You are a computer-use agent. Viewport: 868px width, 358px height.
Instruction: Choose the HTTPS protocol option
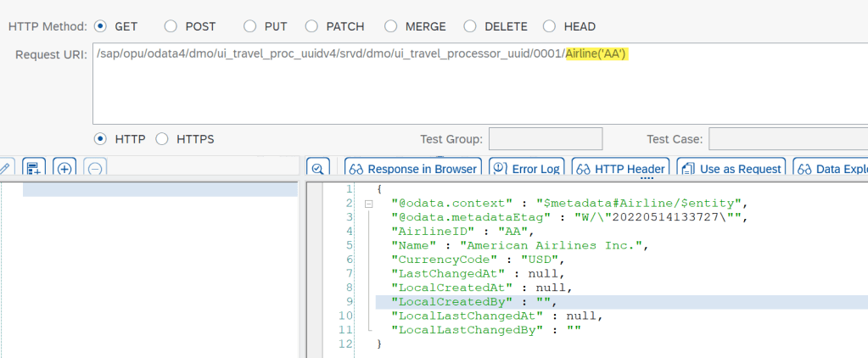162,139
